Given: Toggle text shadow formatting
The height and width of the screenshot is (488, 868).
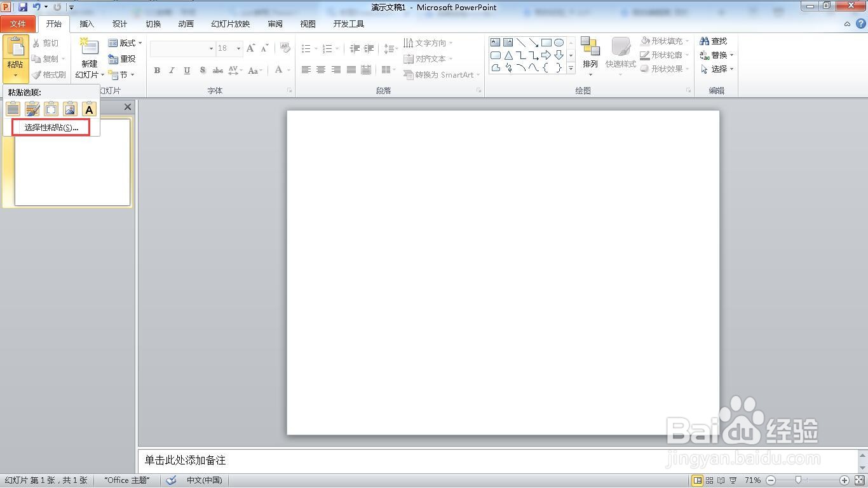Looking at the screenshot, I should (202, 71).
